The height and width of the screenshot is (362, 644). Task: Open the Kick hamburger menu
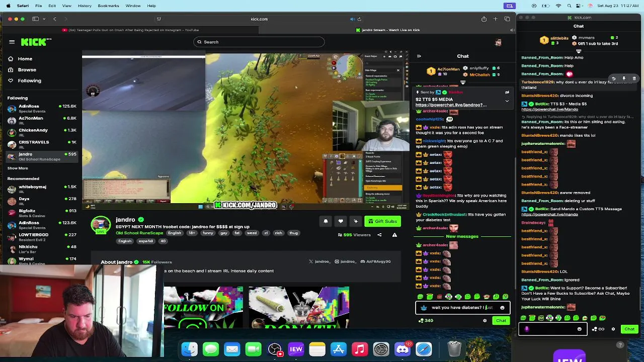tap(12, 42)
